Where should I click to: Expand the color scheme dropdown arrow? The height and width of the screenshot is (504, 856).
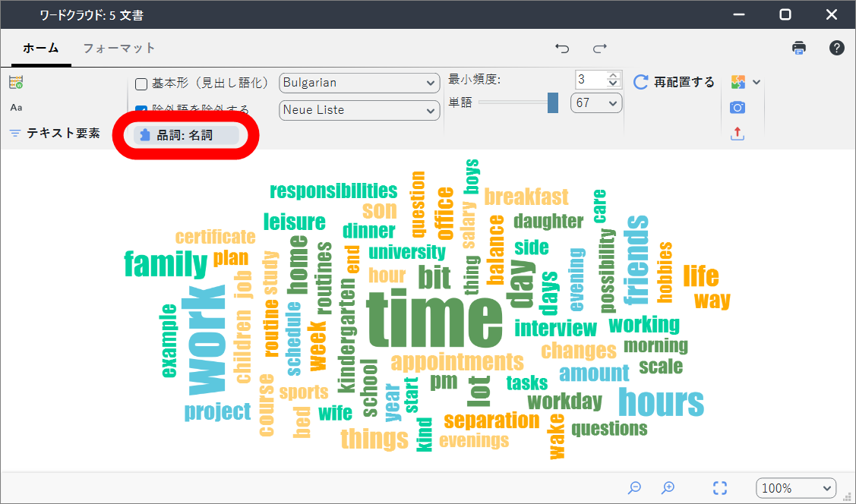click(x=756, y=83)
